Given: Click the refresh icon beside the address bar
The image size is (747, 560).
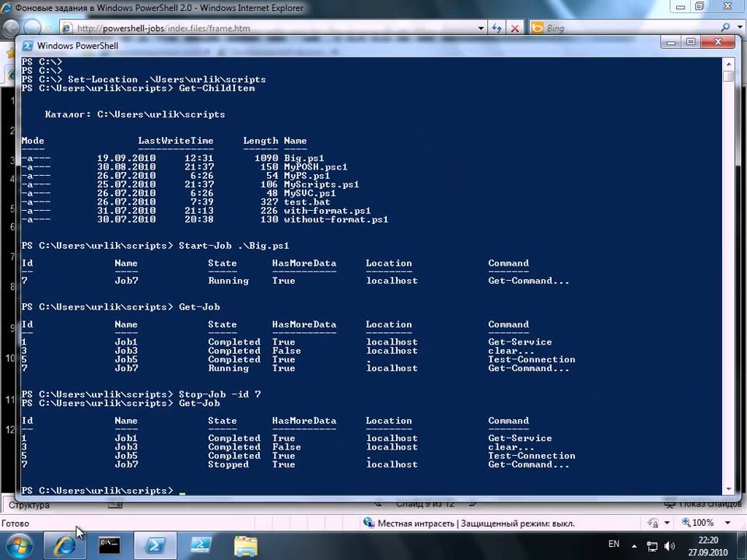Looking at the screenshot, I should tap(497, 28).
